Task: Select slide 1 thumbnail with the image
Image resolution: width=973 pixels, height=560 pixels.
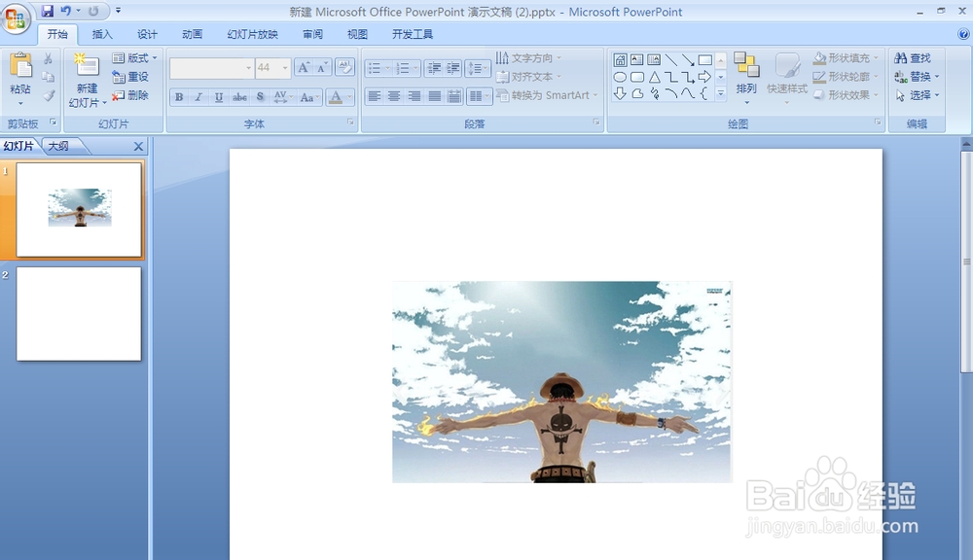Action: coord(79,210)
